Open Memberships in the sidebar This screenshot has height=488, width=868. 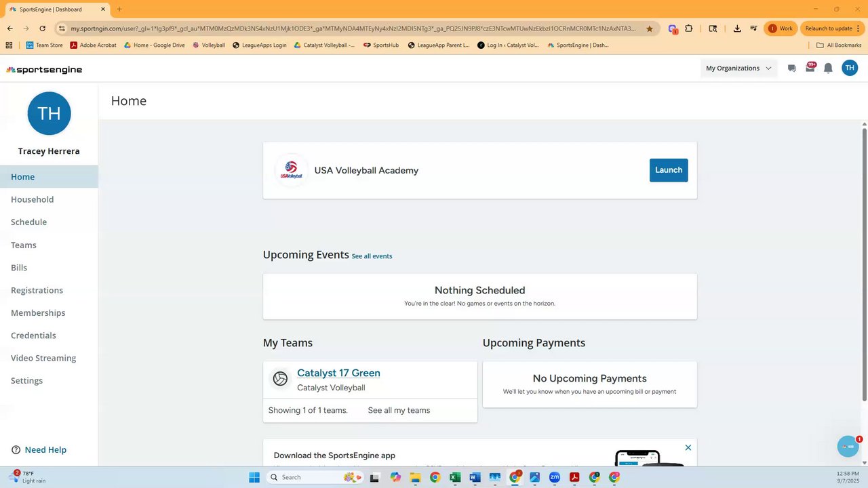(x=49, y=313)
